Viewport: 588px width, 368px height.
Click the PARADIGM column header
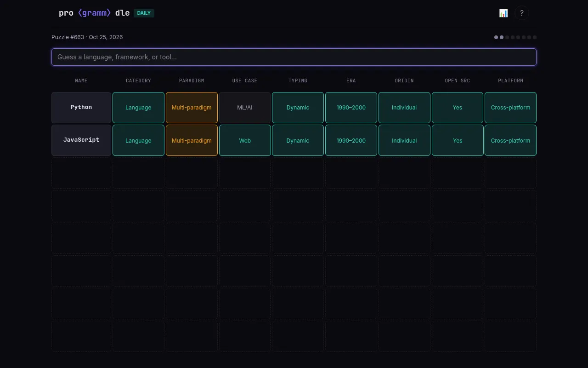coord(192,80)
